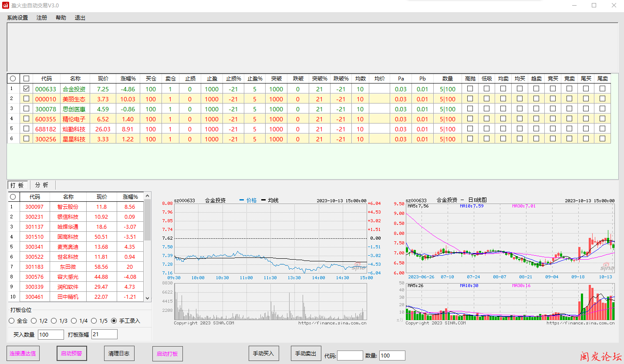The image size is (624, 364).
Task: Click the 手动买入 button
Action: coord(263,354)
